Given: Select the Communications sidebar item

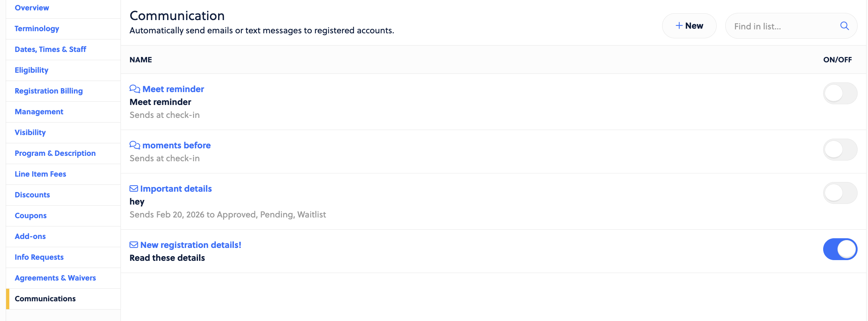Looking at the screenshot, I should pyautogui.click(x=45, y=299).
